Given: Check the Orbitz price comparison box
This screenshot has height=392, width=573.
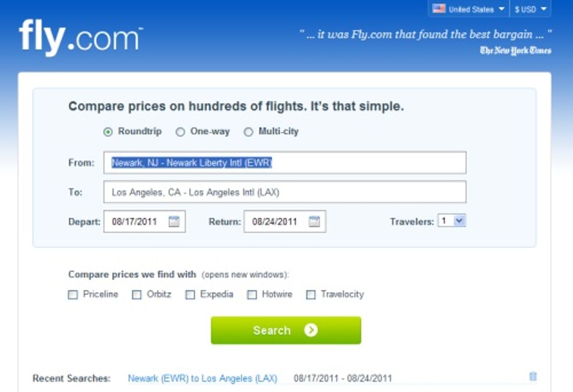Looking at the screenshot, I should 137,295.
